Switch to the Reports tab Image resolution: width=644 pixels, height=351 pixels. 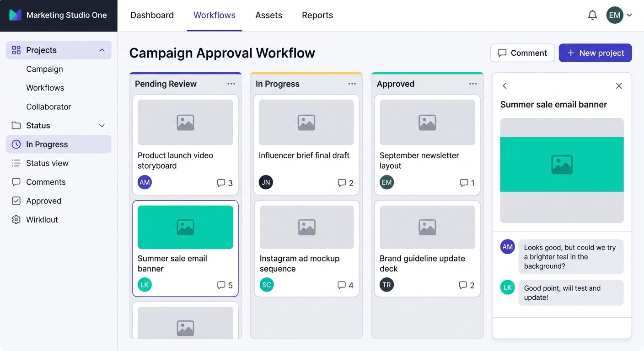coord(317,15)
